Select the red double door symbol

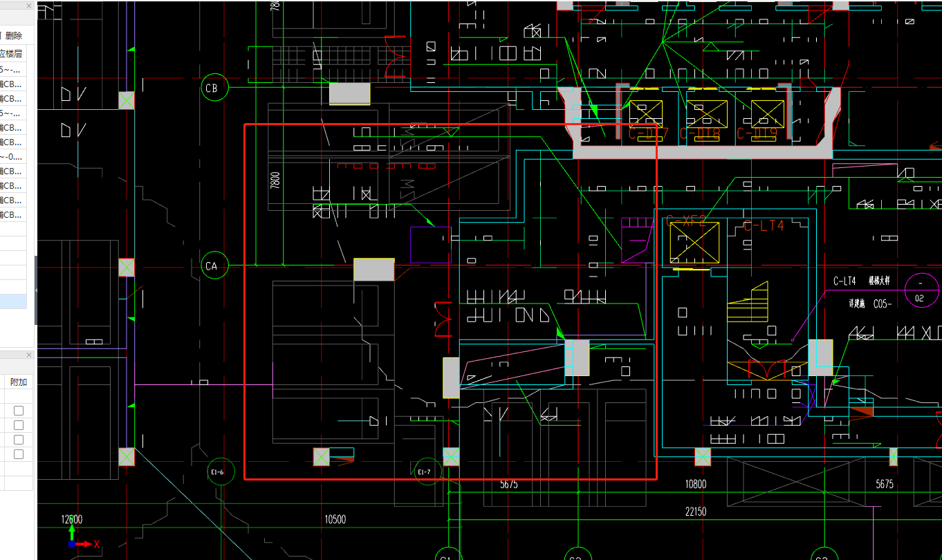pyautogui.click(x=443, y=319)
